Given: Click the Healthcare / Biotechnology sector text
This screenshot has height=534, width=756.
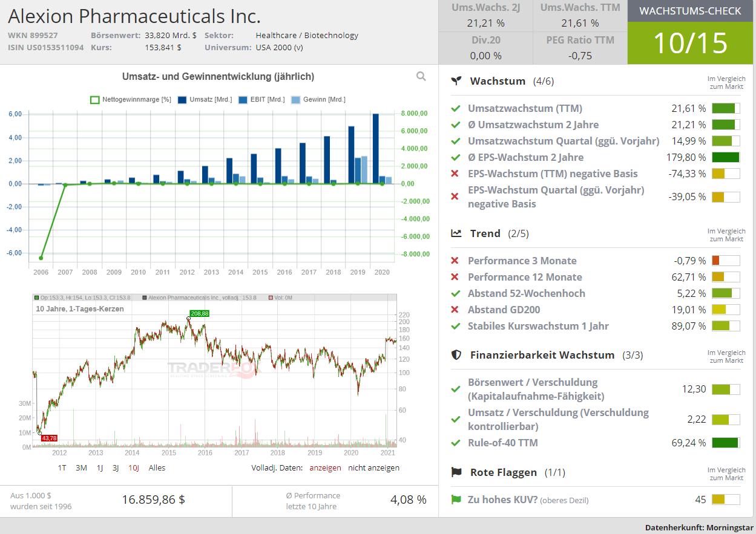Looking at the screenshot, I should [307, 35].
